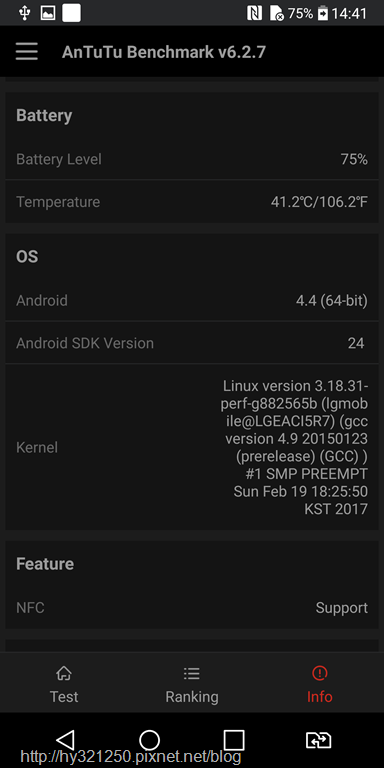384x768 pixels.
Task: Tap the NFC status bar icon
Action: [x=254, y=13]
